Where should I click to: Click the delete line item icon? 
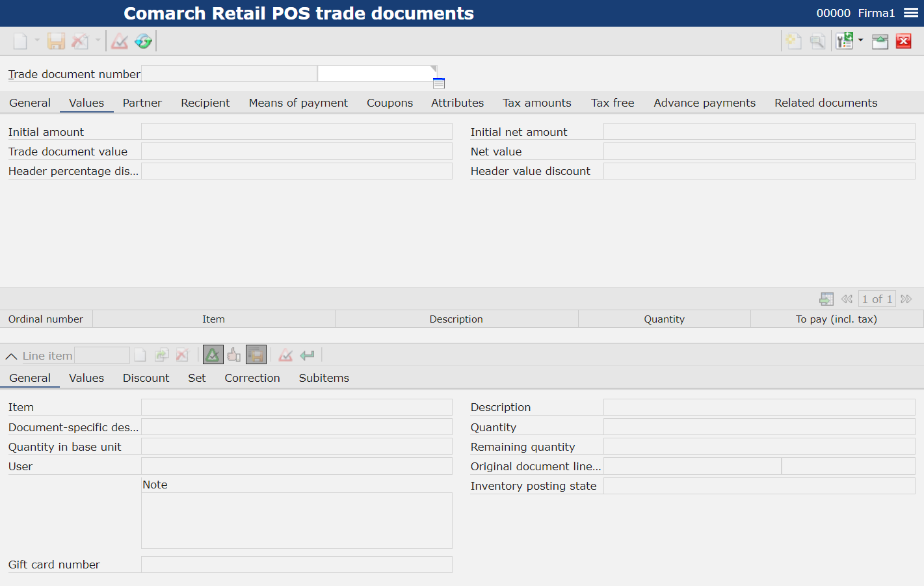[x=183, y=355]
